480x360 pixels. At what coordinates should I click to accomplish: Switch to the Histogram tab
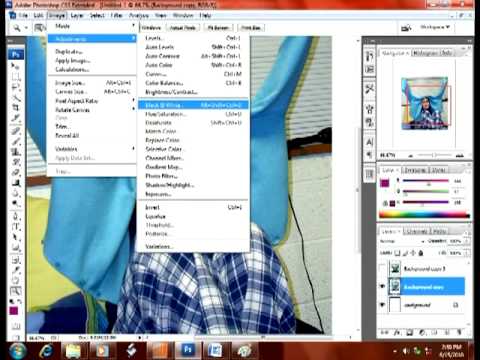click(426, 53)
